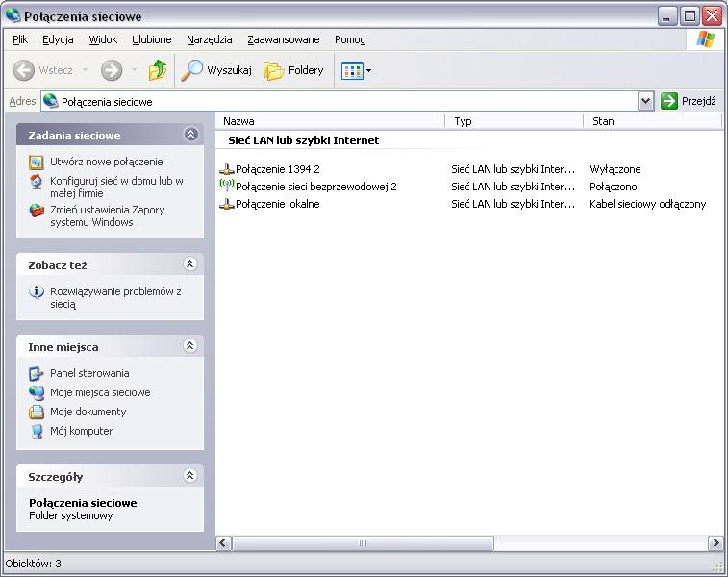The width and height of the screenshot is (728, 577).
Task: Open the Zaawansowane menu
Action: tap(283, 40)
